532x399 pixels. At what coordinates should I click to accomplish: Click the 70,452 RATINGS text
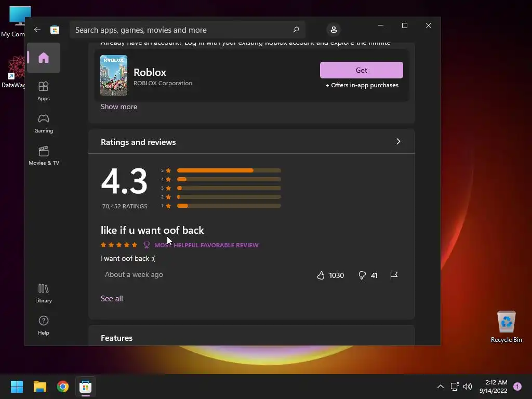click(x=125, y=206)
